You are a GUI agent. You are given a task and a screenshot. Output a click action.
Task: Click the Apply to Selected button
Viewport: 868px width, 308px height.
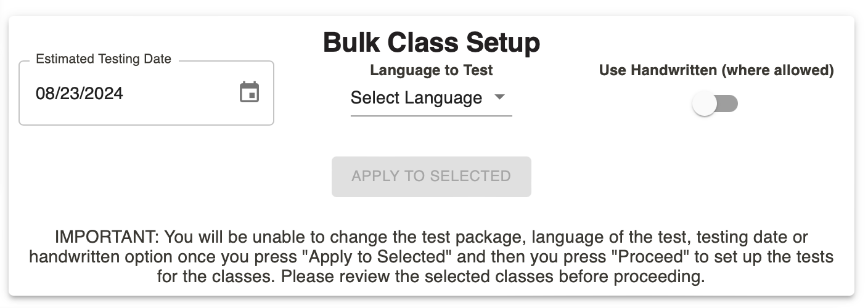432,177
